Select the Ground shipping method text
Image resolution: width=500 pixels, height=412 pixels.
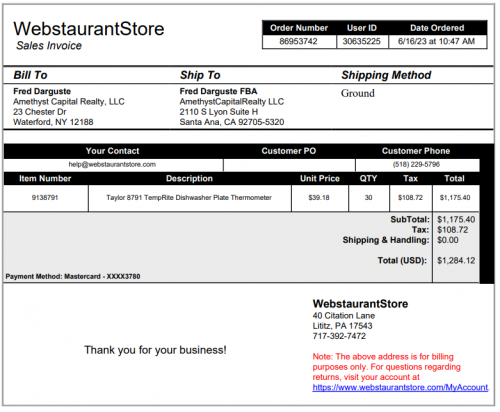tap(358, 93)
